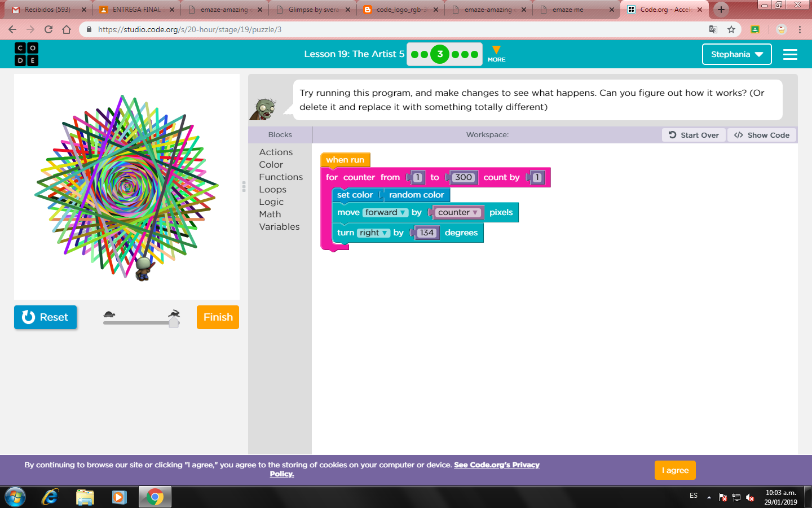
Task: Click the translate page icon
Action: pyautogui.click(x=713, y=29)
